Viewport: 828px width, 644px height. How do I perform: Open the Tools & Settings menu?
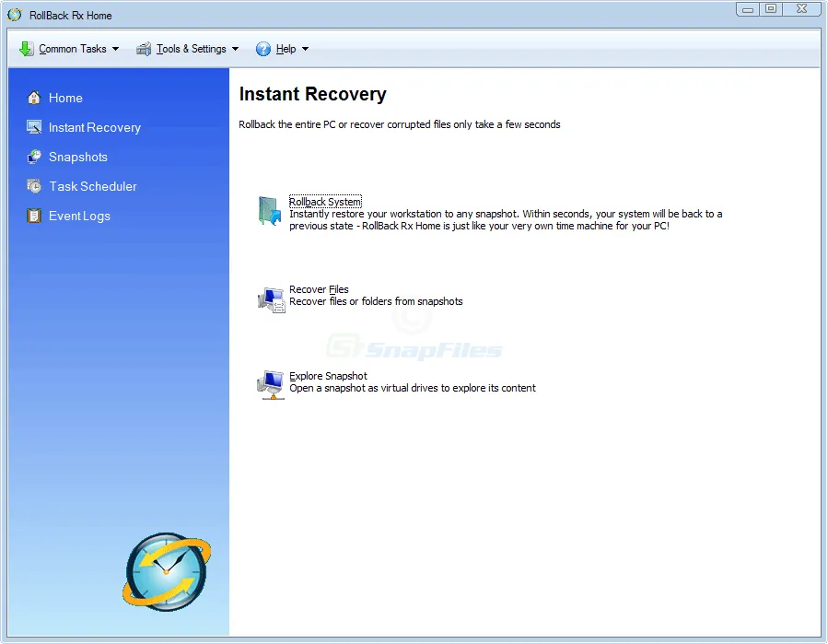coord(188,49)
